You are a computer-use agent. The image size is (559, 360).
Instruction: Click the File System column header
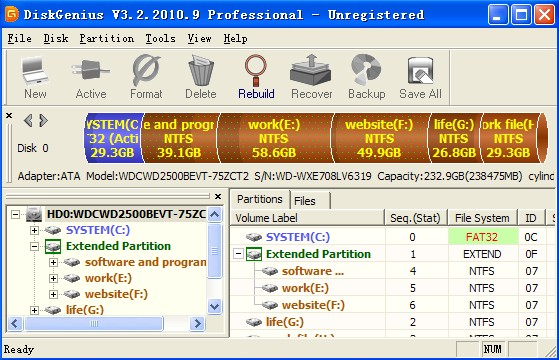coord(482,218)
